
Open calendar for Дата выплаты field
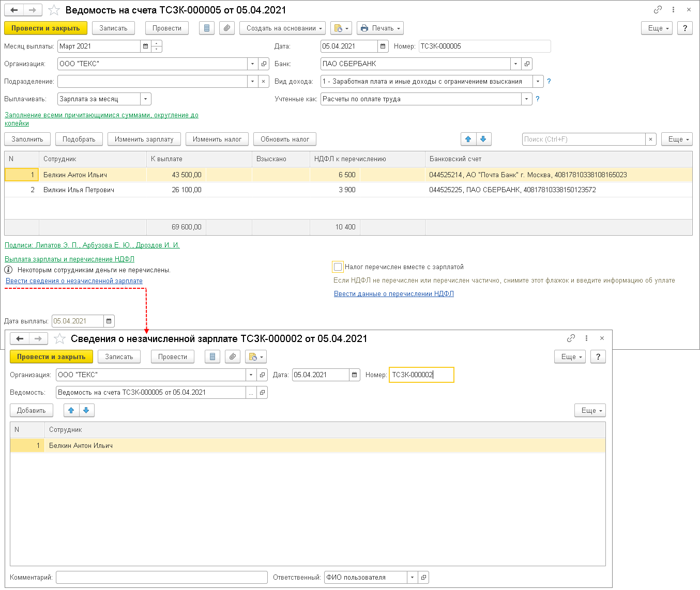coord(109,321)
